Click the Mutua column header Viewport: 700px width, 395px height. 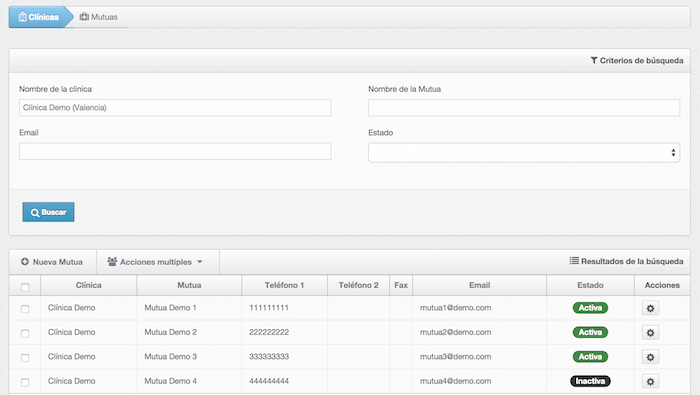coord(189,285)
